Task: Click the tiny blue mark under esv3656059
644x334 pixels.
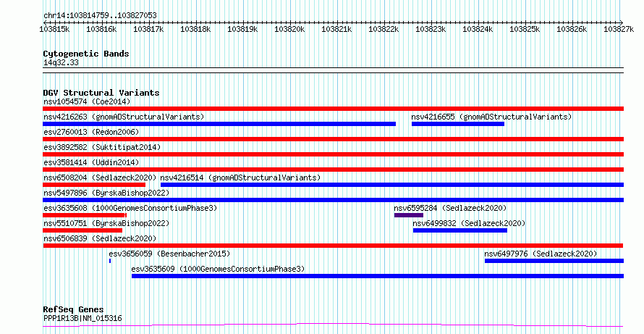Action: [x=110, y=261]
